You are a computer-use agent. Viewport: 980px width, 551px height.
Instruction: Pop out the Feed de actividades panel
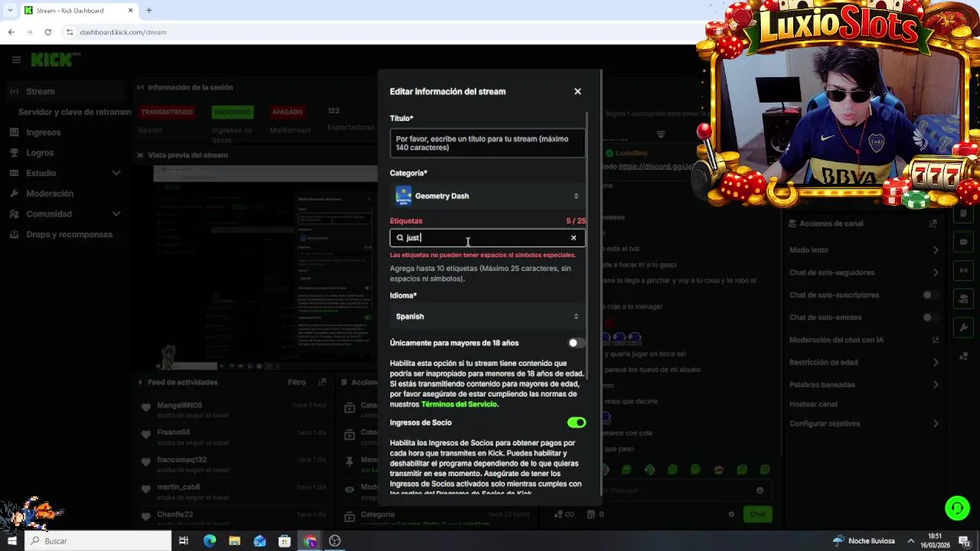coord(322,382)
